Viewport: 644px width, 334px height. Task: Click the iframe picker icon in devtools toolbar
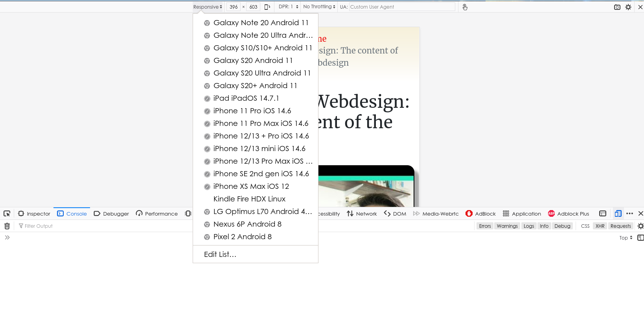click(x=603, y=214)
